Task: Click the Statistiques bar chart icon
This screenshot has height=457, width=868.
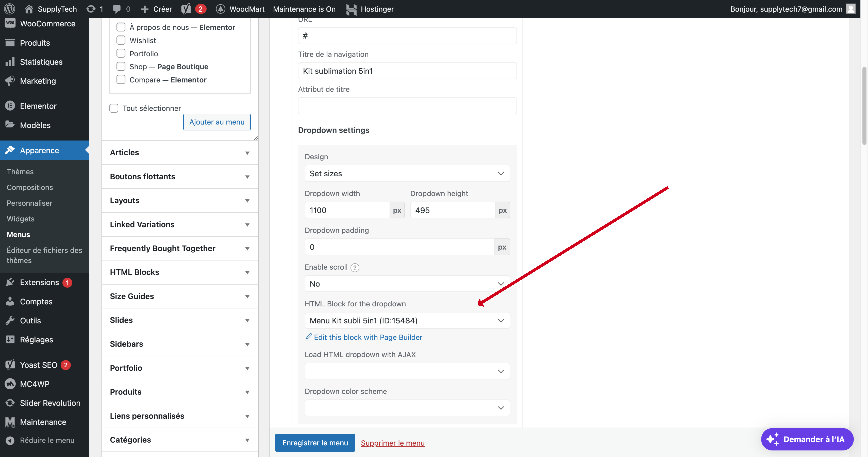Action: [x=10, y=62]
